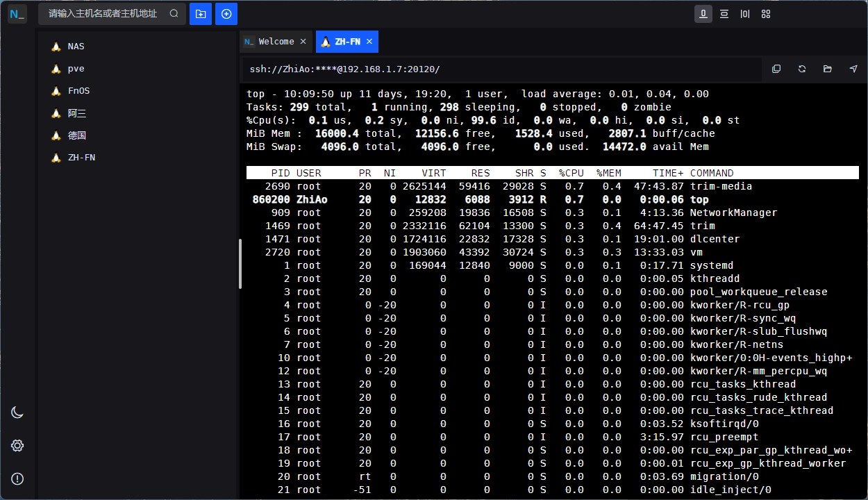Image resolution: width=868 pixels, height=500 pixels.
Task: Switch to the Welcome tab
Action: tap(276, 42)
